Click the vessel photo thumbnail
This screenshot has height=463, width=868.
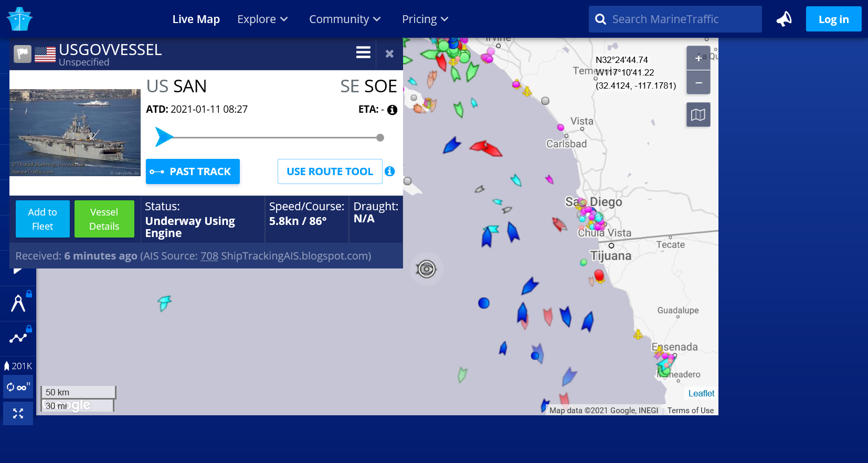pyautogui.click(x=75, y=133)
